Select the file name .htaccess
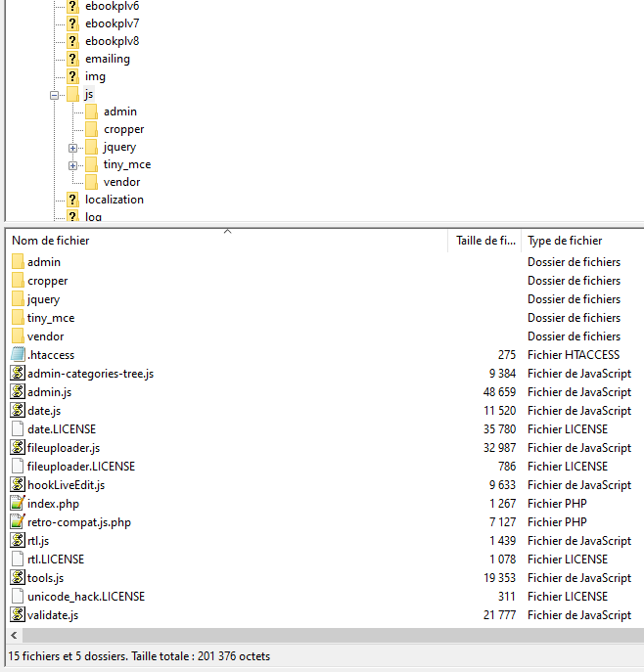This screenshot has width=644, height=672. pyautogui.click(x=51, y=355)
